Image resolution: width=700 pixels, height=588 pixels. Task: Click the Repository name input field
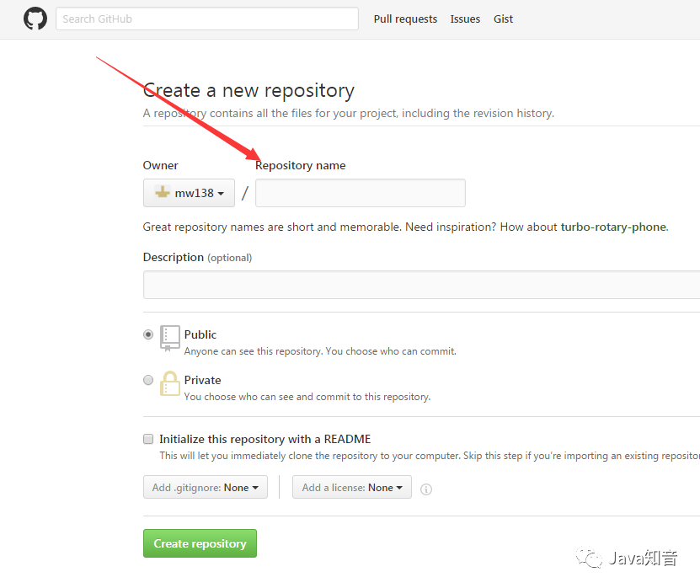coord(361,193)
